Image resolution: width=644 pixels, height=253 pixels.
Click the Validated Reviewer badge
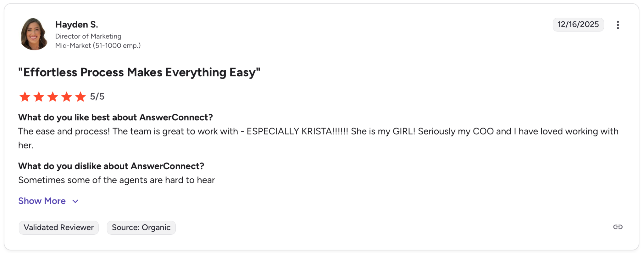coord(58,227)
